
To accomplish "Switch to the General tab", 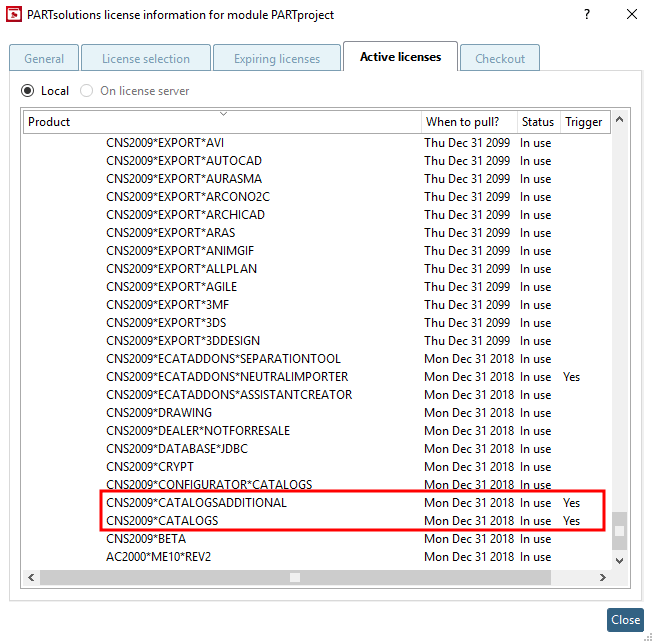I will coord(44,58).
